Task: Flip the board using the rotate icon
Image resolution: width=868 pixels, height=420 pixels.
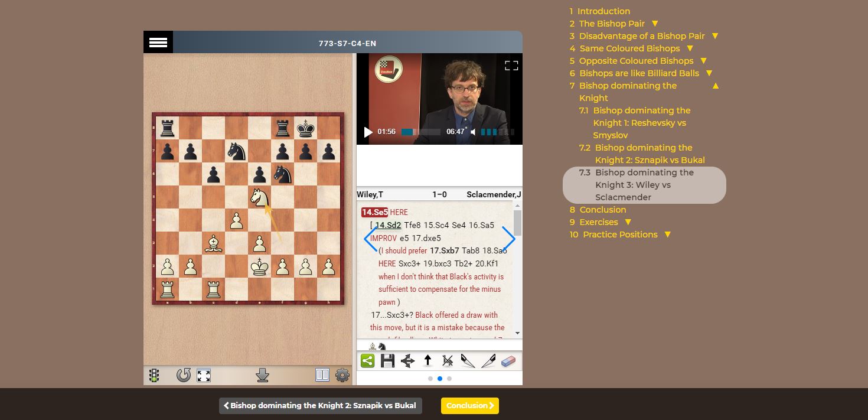Action: pos(183,375)
